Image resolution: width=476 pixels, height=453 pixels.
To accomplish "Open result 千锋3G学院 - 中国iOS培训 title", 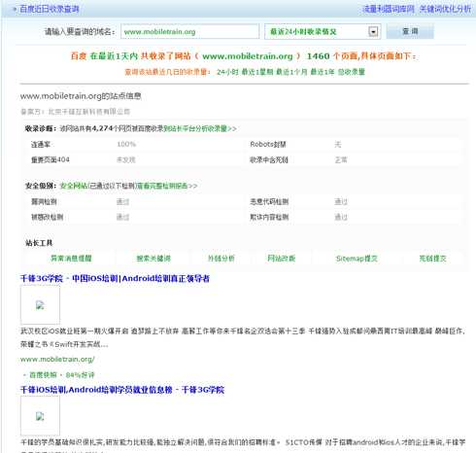I will 115,279.
